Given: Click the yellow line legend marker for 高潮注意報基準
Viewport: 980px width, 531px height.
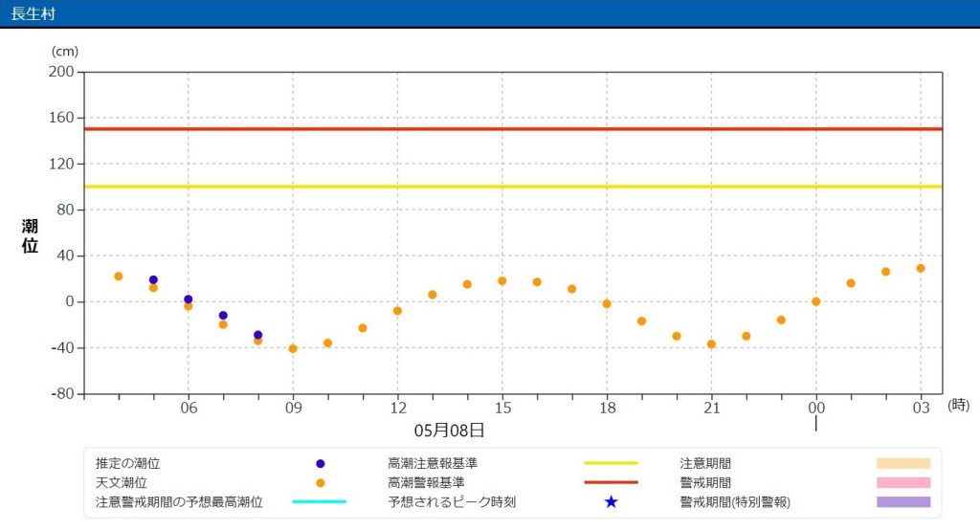Looking at the screenshot, I should pos(611,463).
